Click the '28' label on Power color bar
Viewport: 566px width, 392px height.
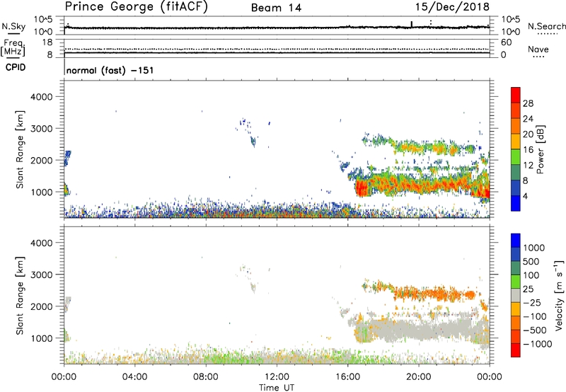point(528,103)
